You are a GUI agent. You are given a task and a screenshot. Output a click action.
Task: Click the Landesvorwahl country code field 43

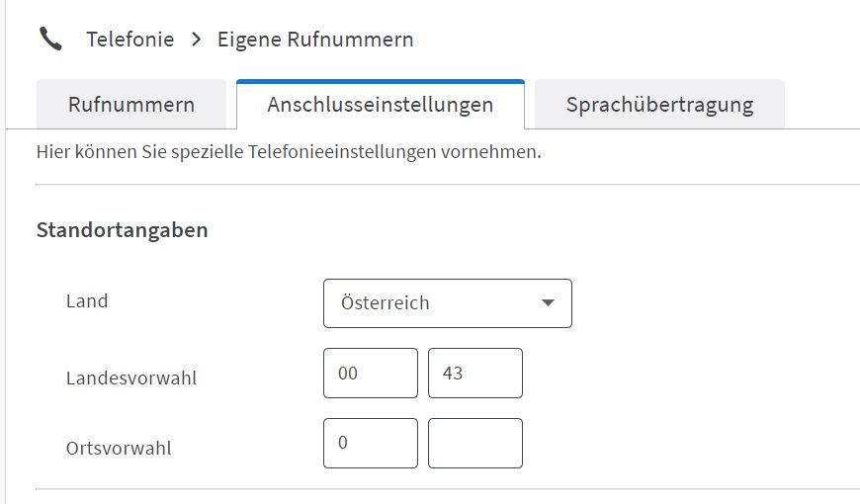pyautogui.click(x=474, y=374)
